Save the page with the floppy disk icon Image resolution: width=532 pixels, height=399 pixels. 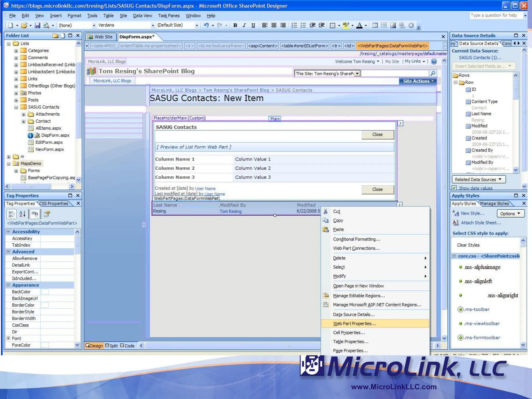pyautogui.click(x=38, y=25)
